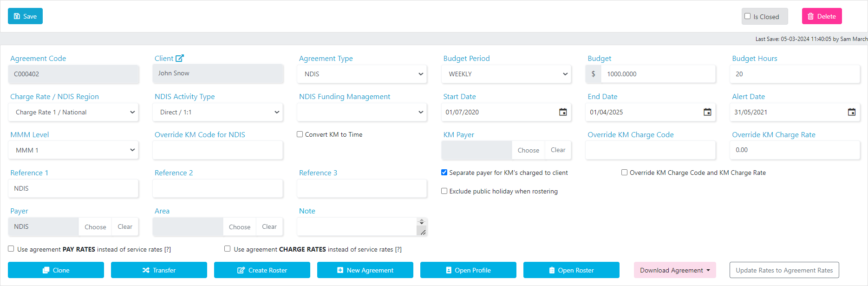Click the dollar sign beside Budget
The height and width of the screenshot is (286, 868).
click(x=594, y=74)
